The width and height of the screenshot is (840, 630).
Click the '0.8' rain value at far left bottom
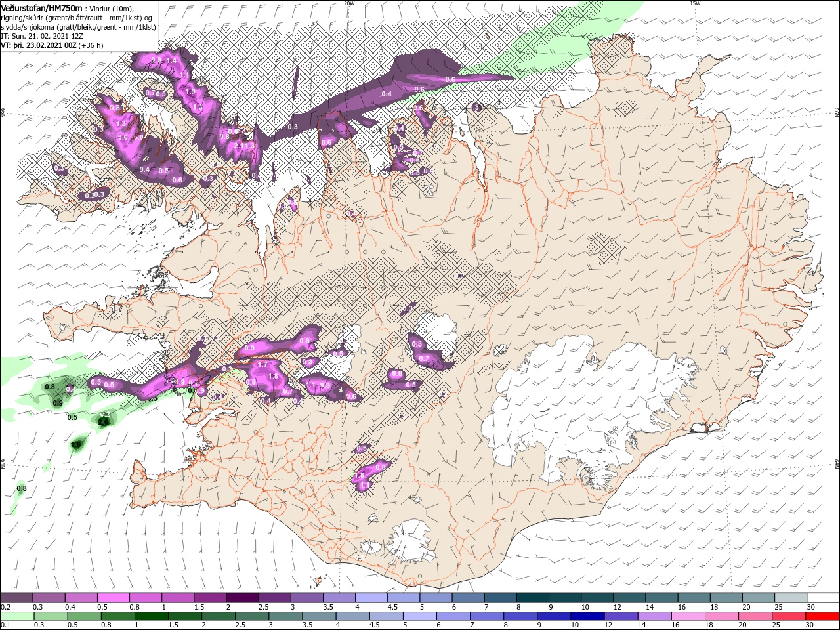(x=22, y=488)
